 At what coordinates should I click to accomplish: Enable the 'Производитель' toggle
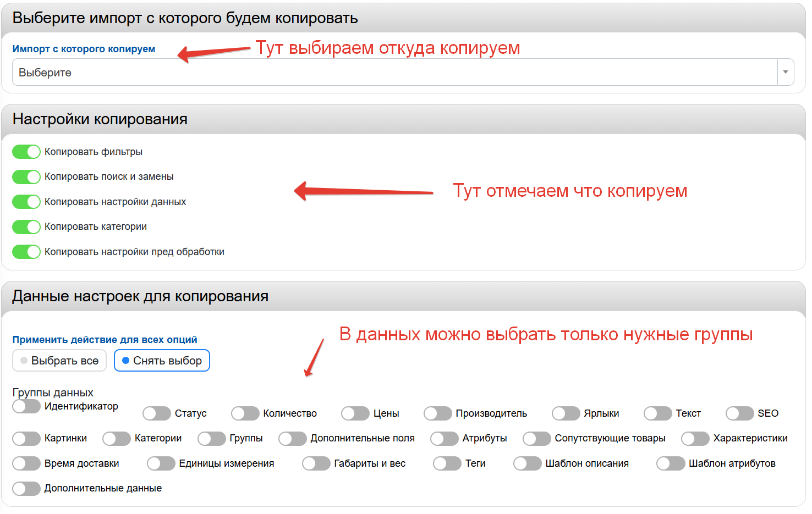pos(438,413)
